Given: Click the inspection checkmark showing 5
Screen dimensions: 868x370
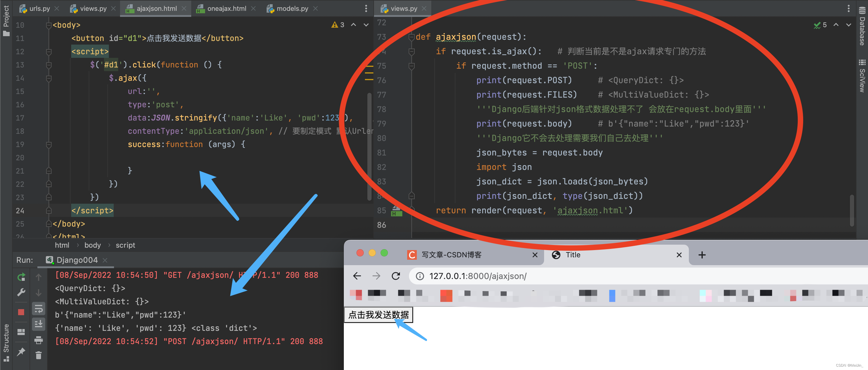Looking at the screenshot, I should click(x=820, y=25).
